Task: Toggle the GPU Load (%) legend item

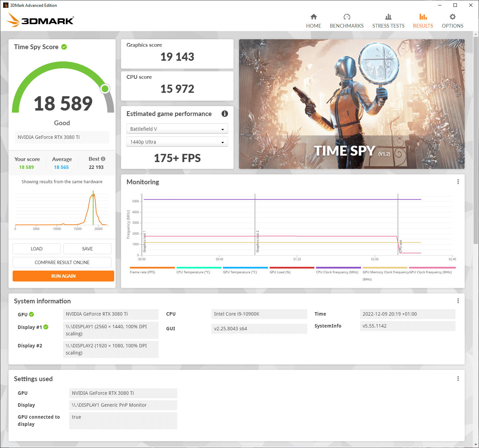Action: 292,270
